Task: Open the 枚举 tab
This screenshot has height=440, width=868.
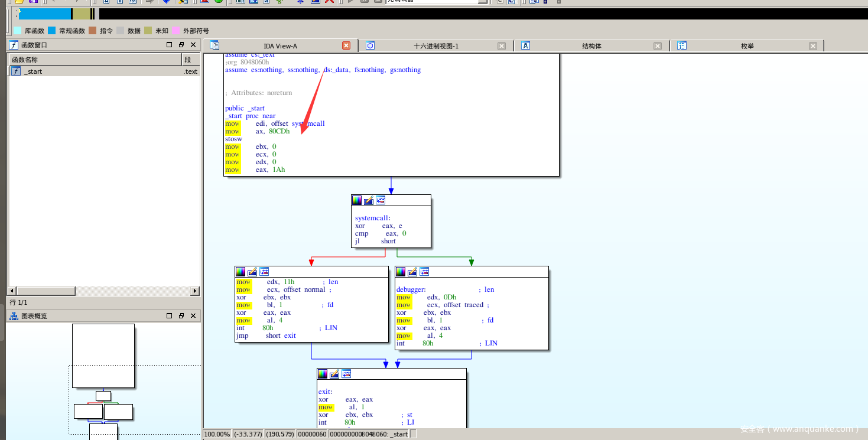Action: 747,46
